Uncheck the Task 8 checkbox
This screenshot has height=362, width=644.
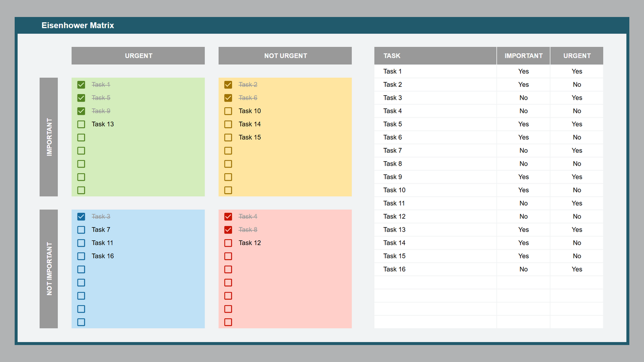(228, 230)
